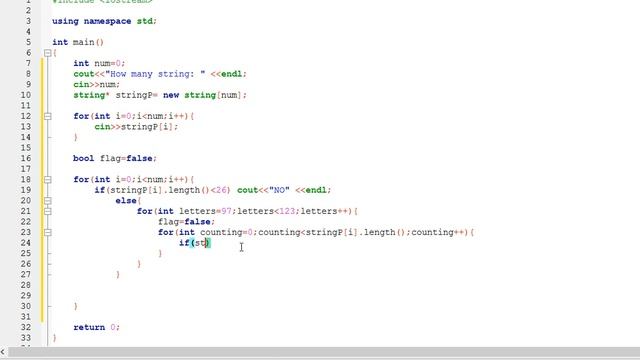The image size is (640, 360).
Task: Click line number 32 in the gutter
Action: click(25, 327)
